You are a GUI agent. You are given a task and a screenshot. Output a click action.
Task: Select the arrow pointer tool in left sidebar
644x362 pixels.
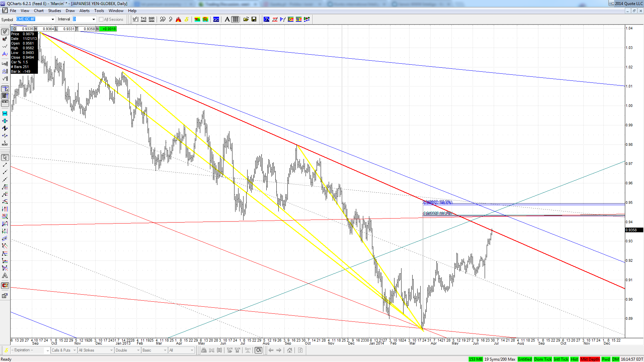pos(5,157)
